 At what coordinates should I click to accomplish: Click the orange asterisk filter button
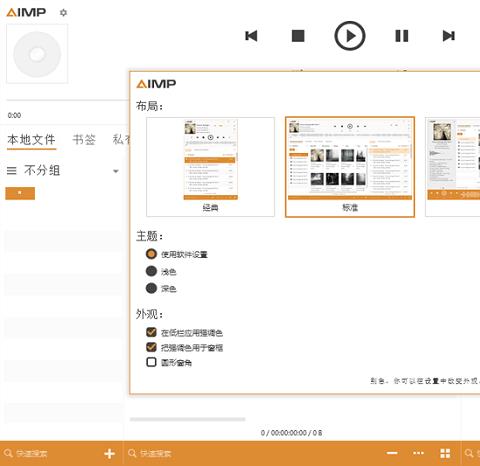tap(20, 193)
